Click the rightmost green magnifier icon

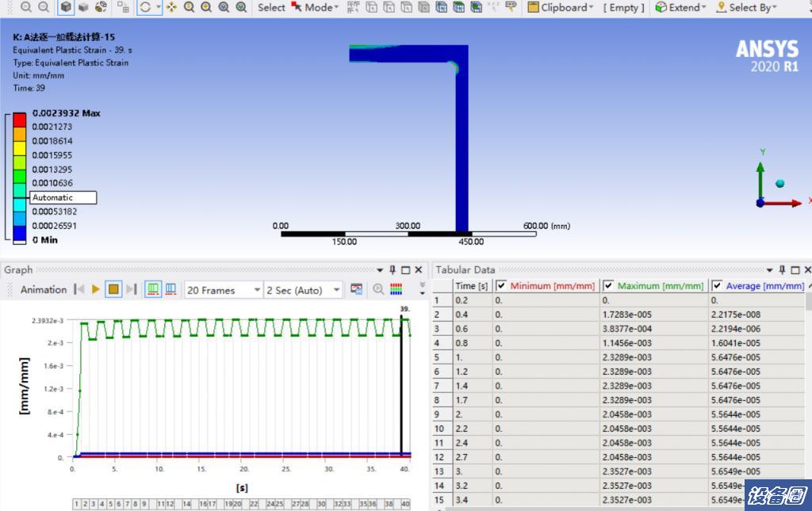(x=241, y=7)
